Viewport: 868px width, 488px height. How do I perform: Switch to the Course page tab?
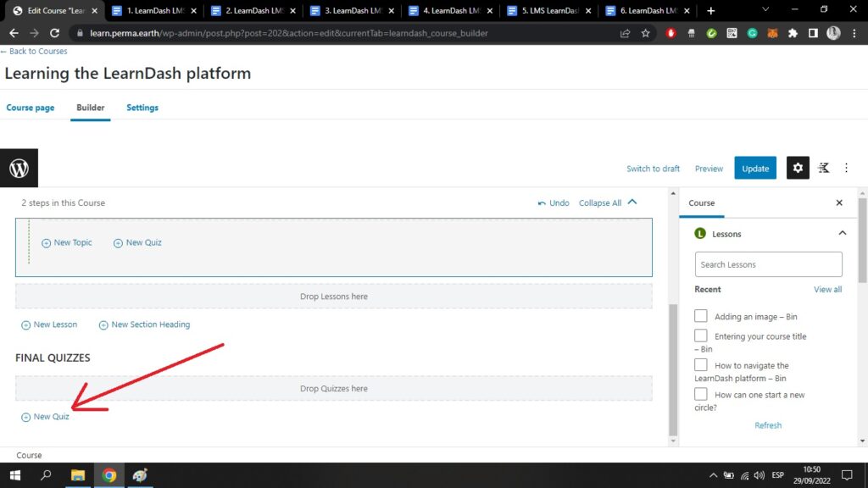tap(31, 108)
